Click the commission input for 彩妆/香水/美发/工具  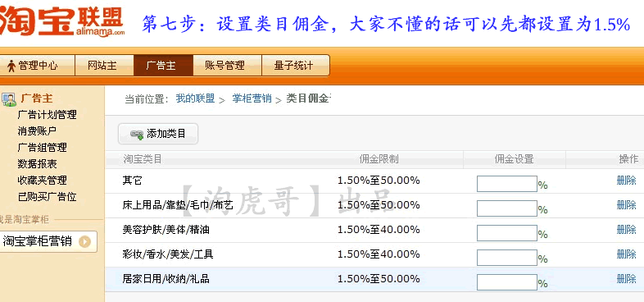click(507, 258)
